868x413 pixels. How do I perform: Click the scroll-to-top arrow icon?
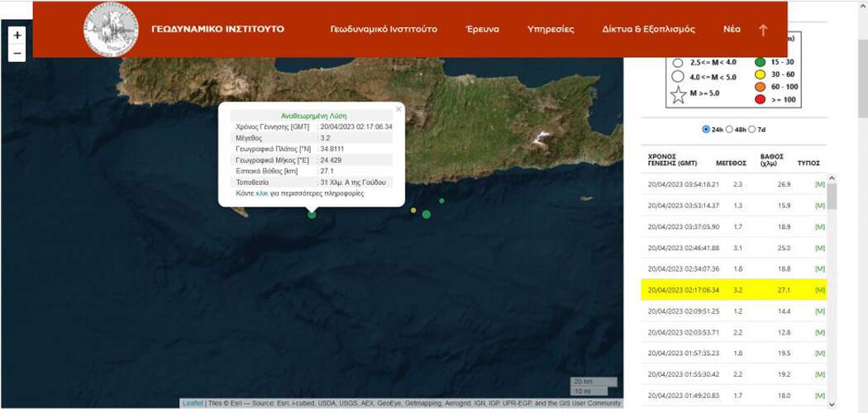tap(762, 30)
